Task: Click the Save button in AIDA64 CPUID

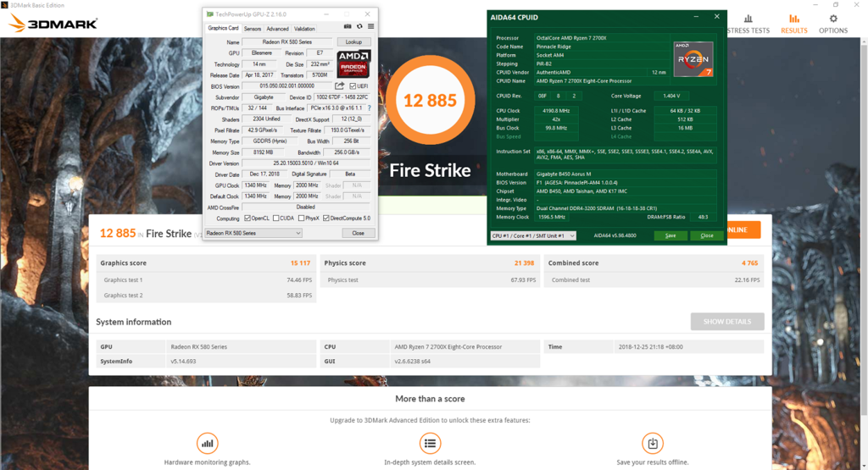Action: [670, 235]
